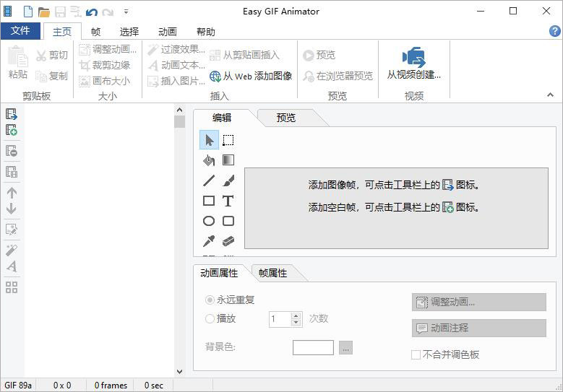Select the paintbrush tool
563x392 pixels.
pyautogui.click(x=228, y=180)
